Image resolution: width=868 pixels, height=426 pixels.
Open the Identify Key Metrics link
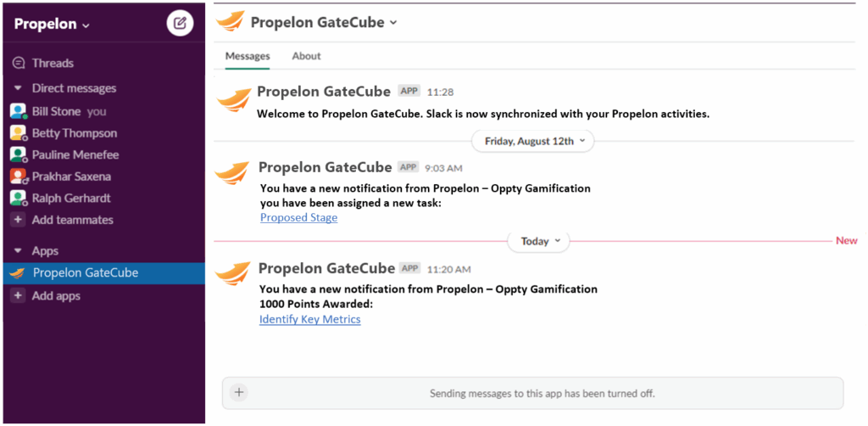pyautogui.click(x=310, y=320)
